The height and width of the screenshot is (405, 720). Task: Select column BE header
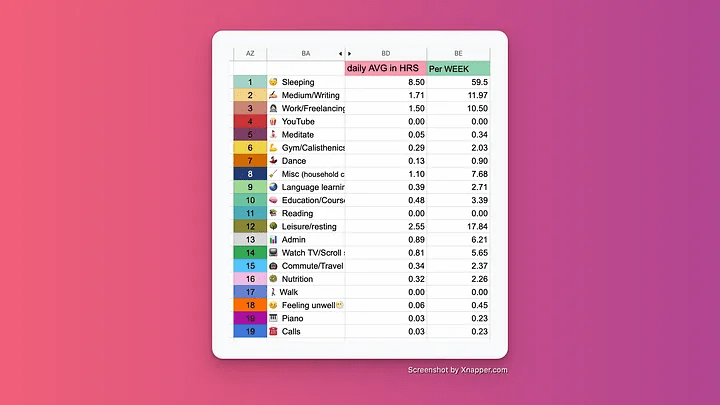[x=458, y=53]
